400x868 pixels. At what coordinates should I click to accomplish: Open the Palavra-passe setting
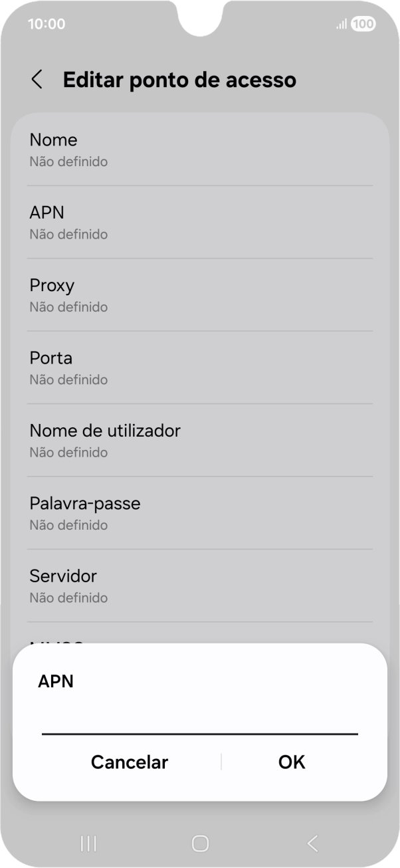(199, 512)
